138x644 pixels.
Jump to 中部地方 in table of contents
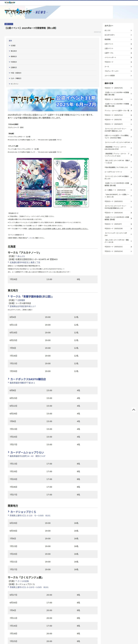tap(14, 62)
